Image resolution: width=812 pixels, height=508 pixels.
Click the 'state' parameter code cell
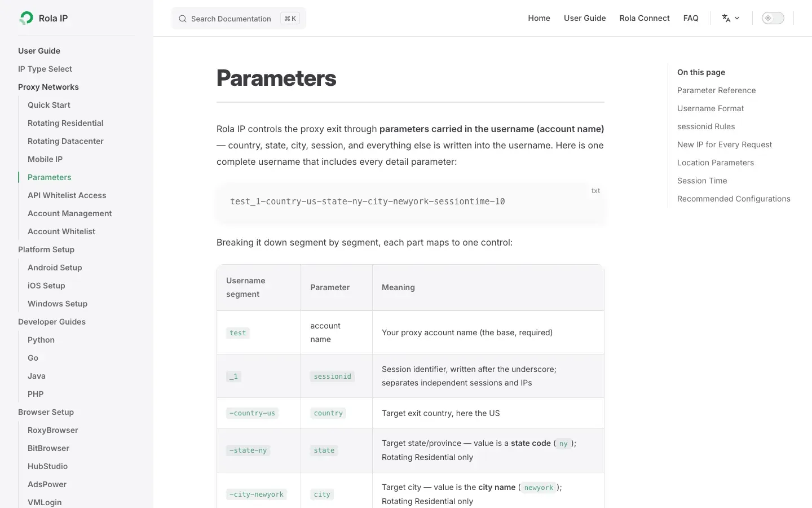[x=324, y=450]
